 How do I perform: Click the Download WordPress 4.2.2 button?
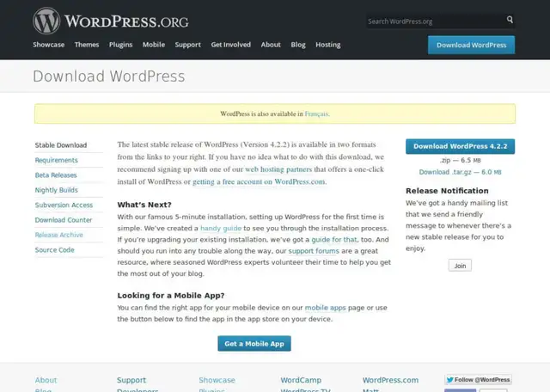[x=461, y=146]
